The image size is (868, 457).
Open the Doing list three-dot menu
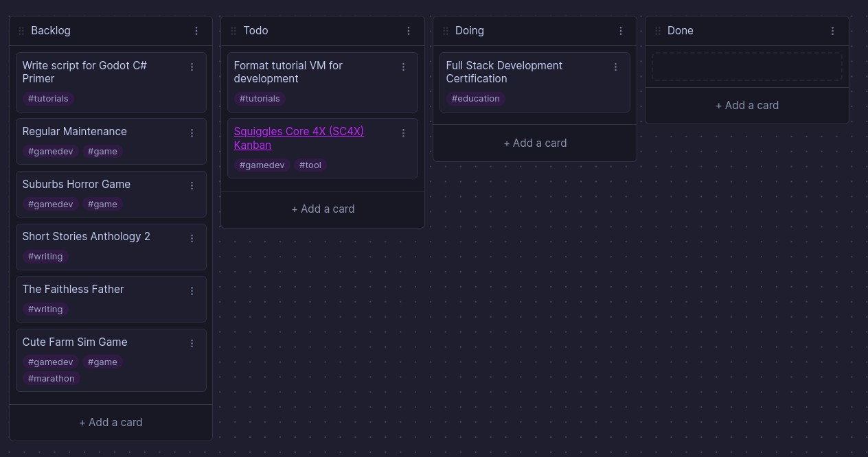[621, 31]
